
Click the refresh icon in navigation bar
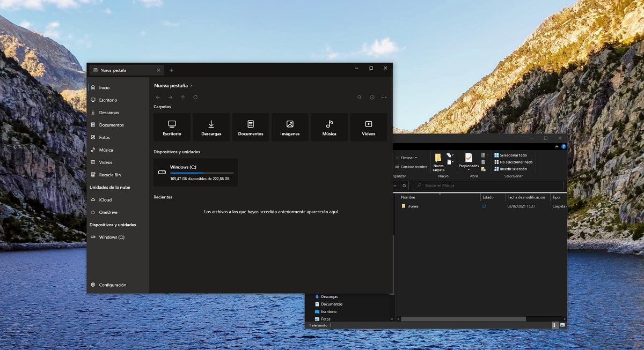pyautogui.click(x=195, y=98)
